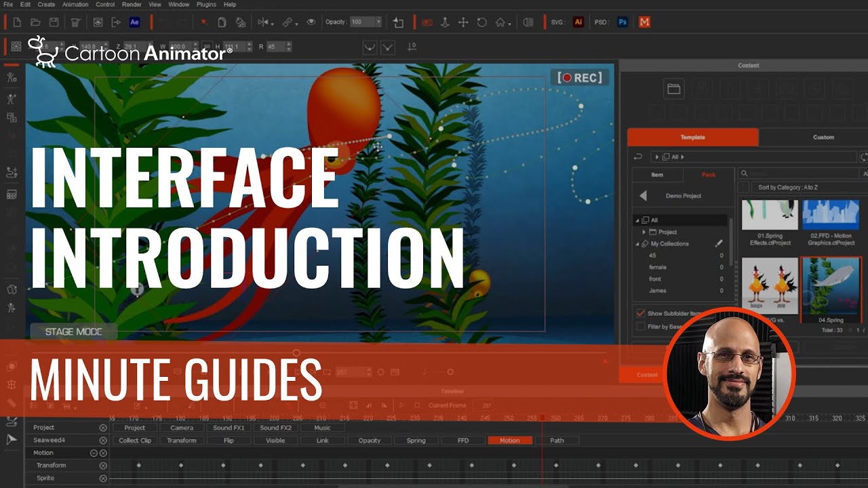The height and width of the screenshot is (488, 868).
Task: Select the Move (cross arrows) tool
Action: click(463, 22)
